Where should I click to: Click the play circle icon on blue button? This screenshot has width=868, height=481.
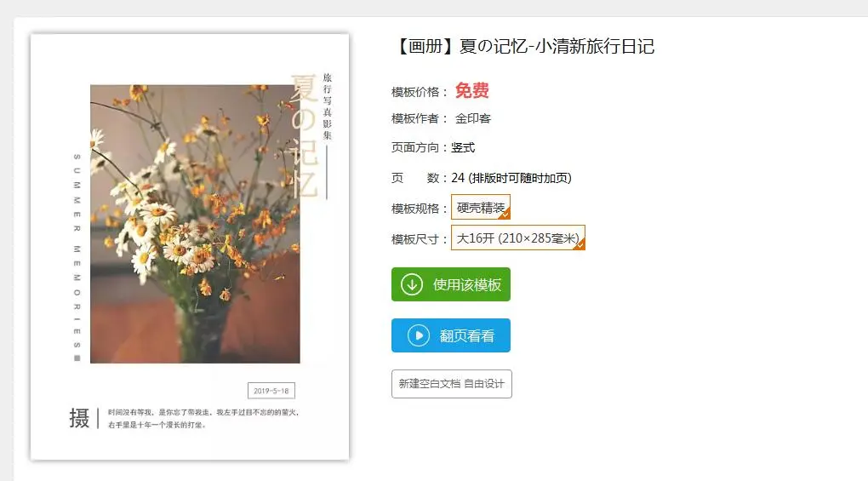pyautogui.click(x=419, y=335)
